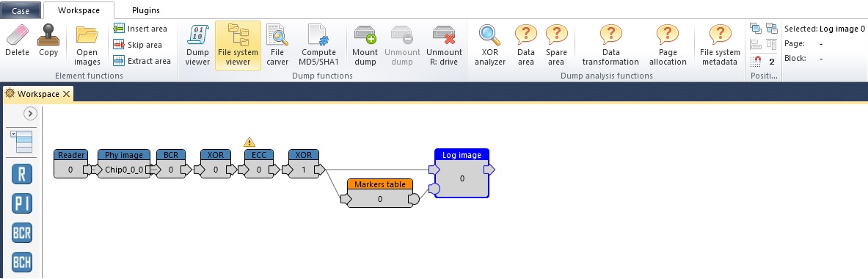Toggle the snap position magnet icon
The width and height of the screenshot is (868, 279).
756,62
